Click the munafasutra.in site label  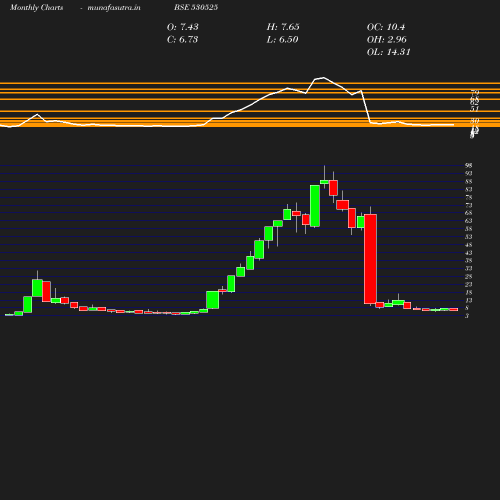(114, 7)
